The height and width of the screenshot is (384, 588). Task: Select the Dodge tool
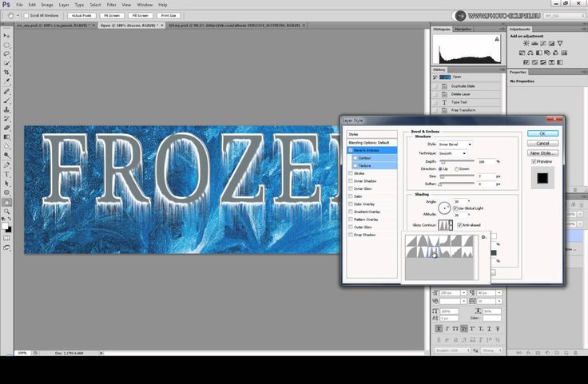tap(6, 155)
